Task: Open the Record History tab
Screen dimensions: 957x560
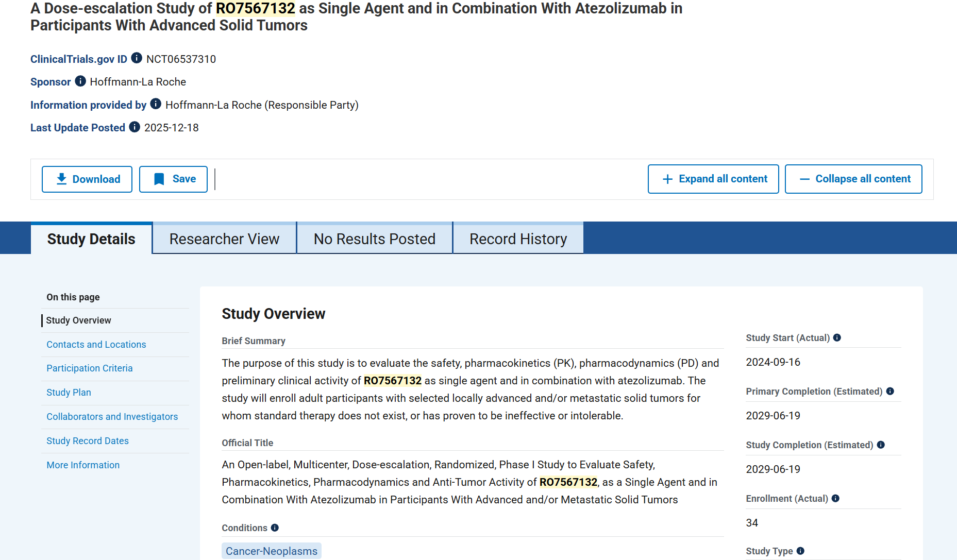Action: [x=518, y=239]
